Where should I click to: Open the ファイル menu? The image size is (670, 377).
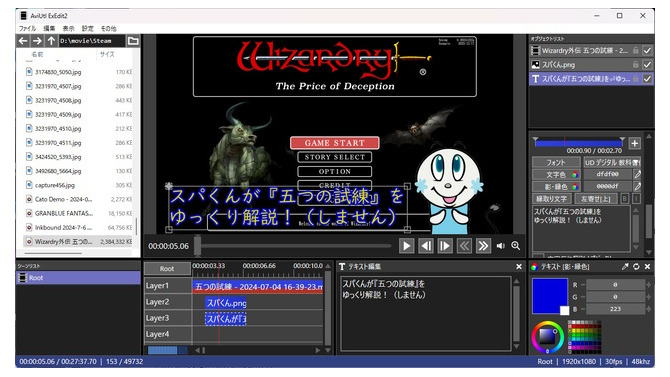coord(27,28)
